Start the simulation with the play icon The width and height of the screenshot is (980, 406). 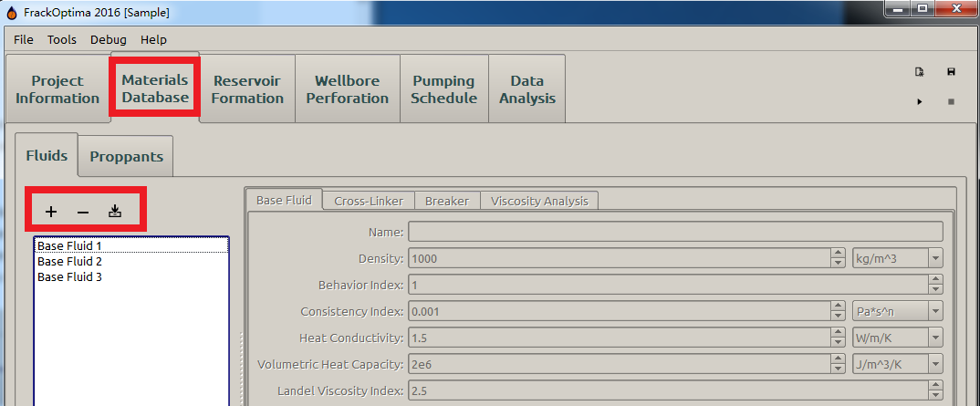click(x=920, y=101)
